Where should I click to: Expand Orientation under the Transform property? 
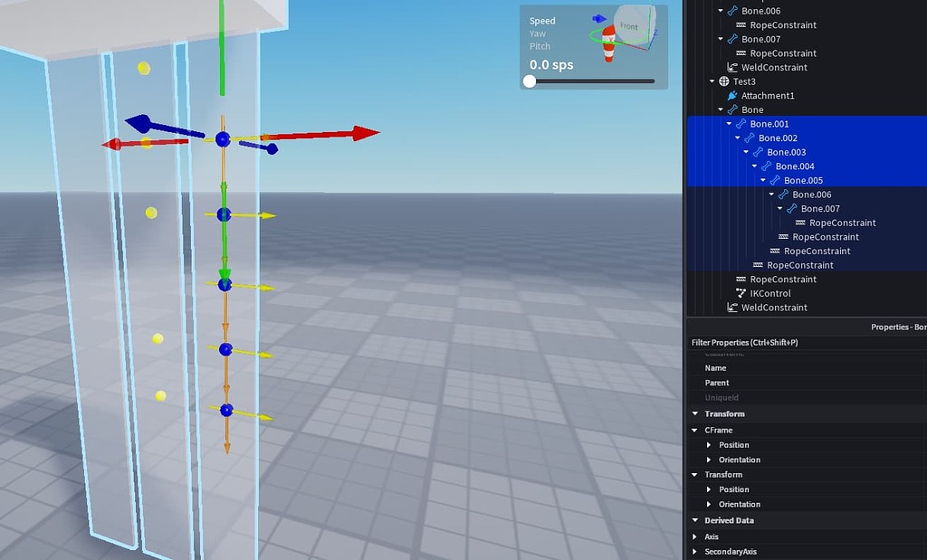coord(709,504)
